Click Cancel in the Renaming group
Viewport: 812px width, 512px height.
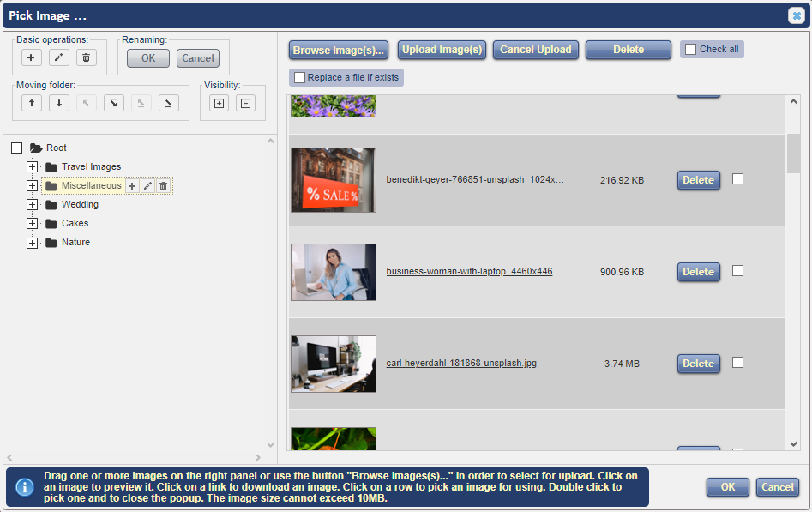(198, 58)
